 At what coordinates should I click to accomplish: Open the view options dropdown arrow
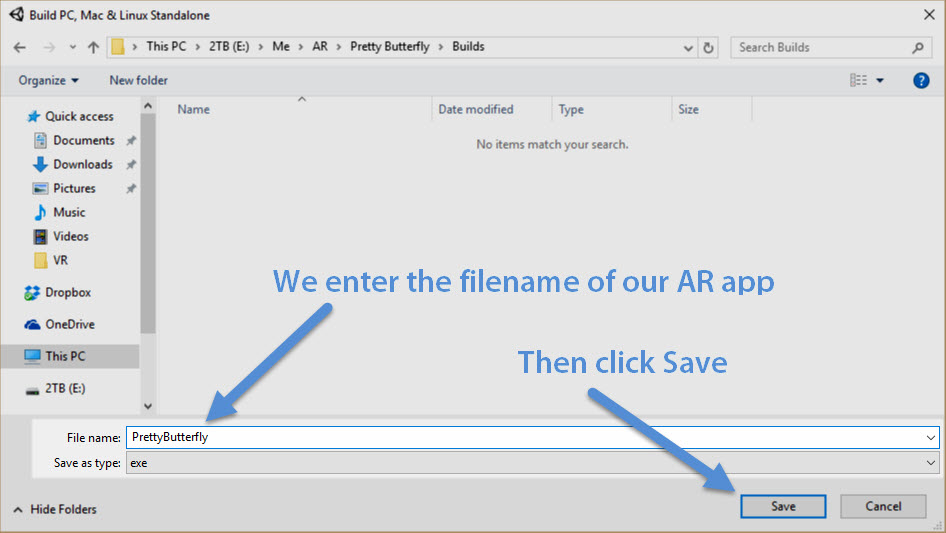click(880, 80)
